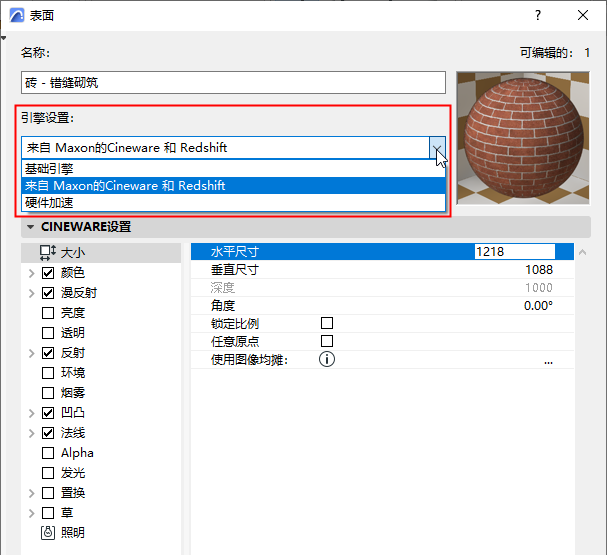
Task: Click the surface name field 砖 - 错缝砌筑
Action: tap(233, 82)
